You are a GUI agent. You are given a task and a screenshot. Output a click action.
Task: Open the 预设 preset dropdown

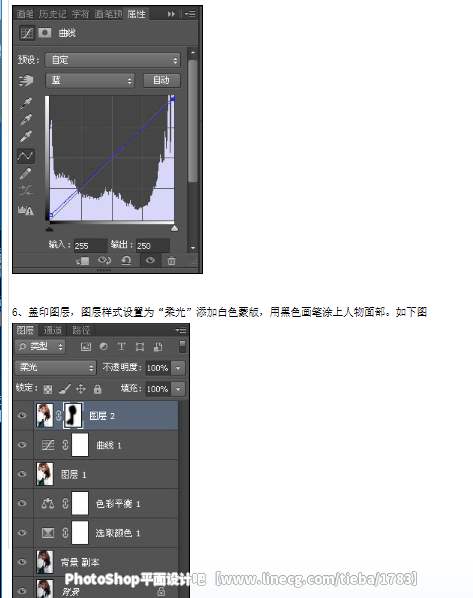click(113, 60)
